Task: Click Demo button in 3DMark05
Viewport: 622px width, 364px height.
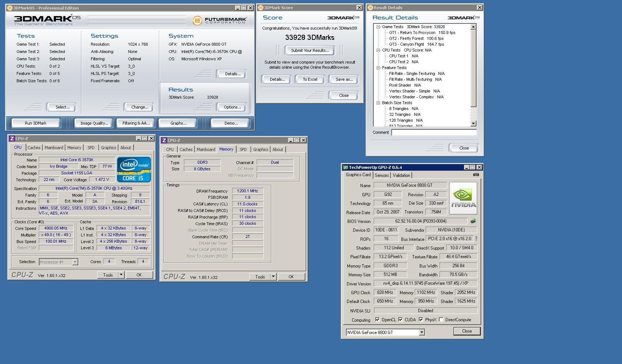Action: (x=231, y=123)
